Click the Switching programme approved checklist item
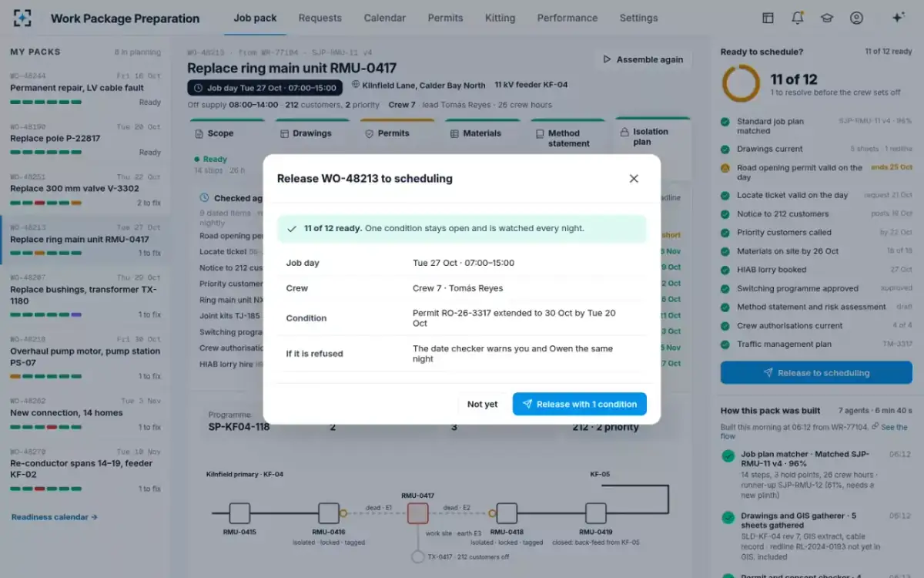The height and width of the screenshot is (578, 924). pos(817,288)
